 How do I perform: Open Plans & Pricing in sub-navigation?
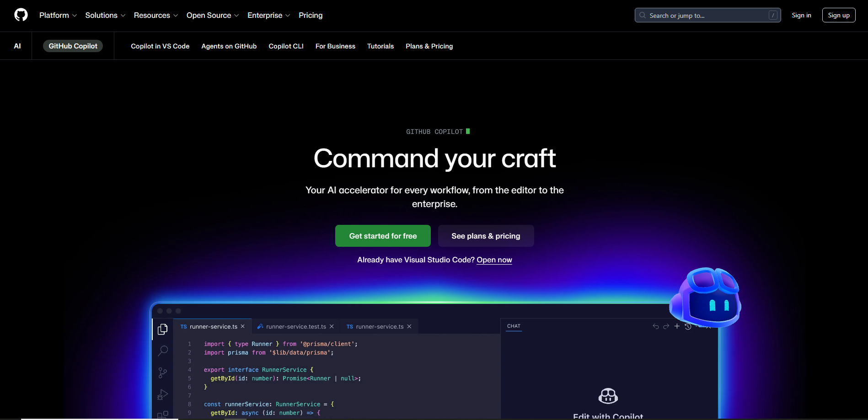tap(429, 46)
